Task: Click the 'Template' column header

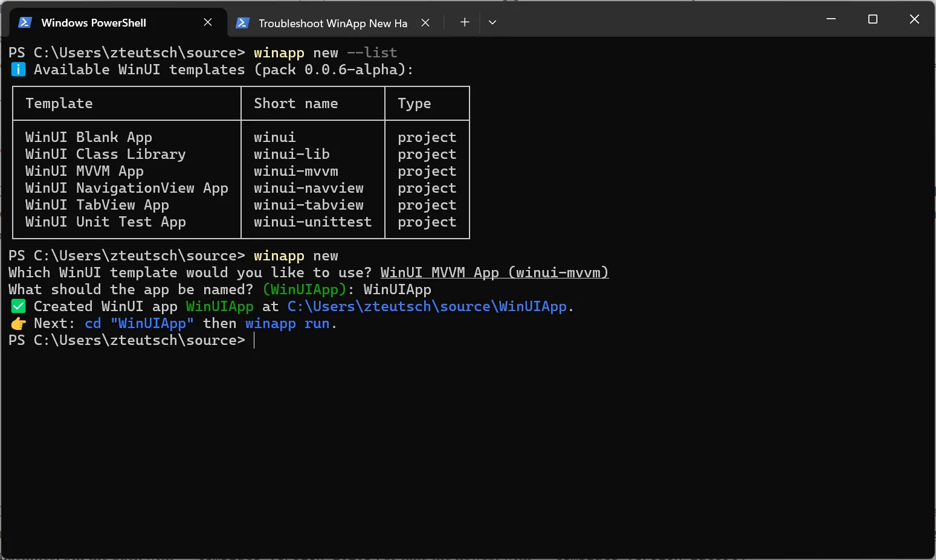Action: (59, 103)
